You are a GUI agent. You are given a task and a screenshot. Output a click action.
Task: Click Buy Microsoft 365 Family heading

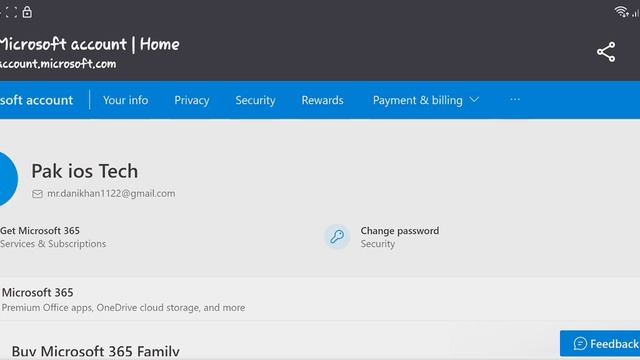(x=96, y=351)
